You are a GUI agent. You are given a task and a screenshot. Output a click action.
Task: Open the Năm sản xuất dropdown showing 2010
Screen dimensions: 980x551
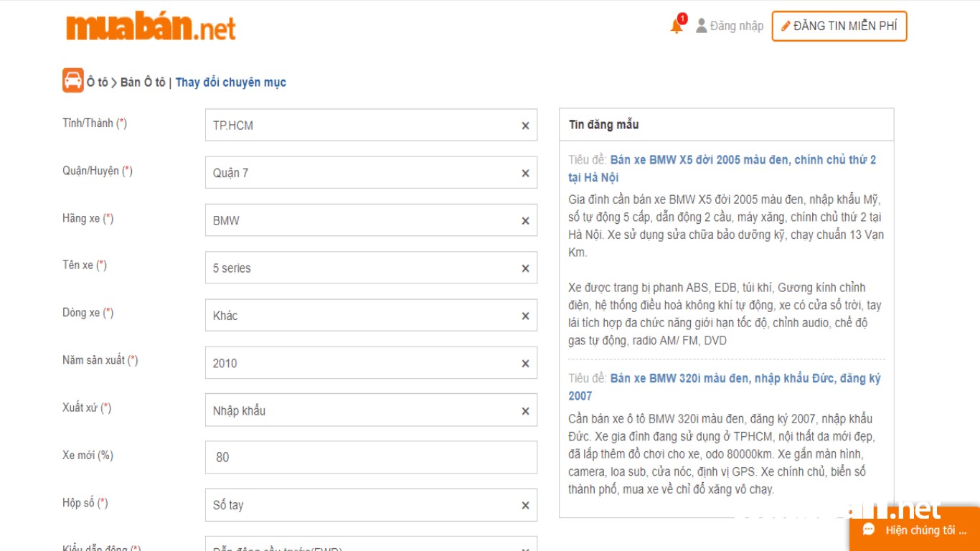tap(371, 362)
